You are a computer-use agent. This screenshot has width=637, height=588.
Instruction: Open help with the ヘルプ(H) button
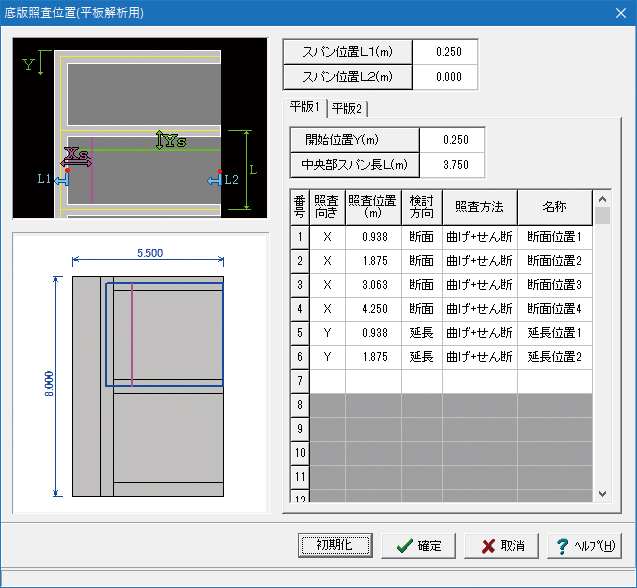click(x=587, y=546)
